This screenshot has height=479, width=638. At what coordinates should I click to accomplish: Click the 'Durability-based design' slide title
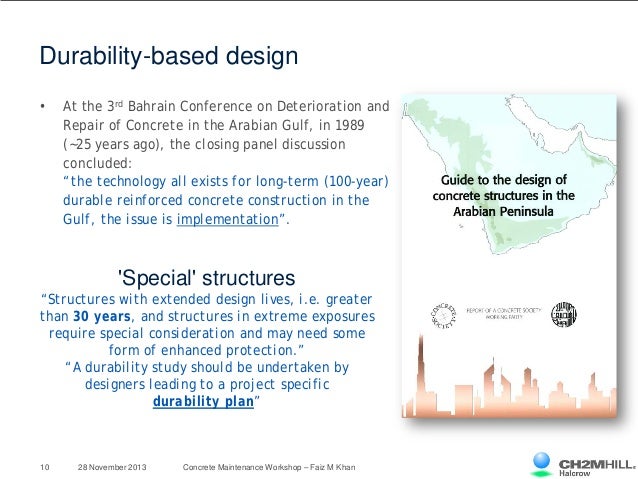point(168,56)
